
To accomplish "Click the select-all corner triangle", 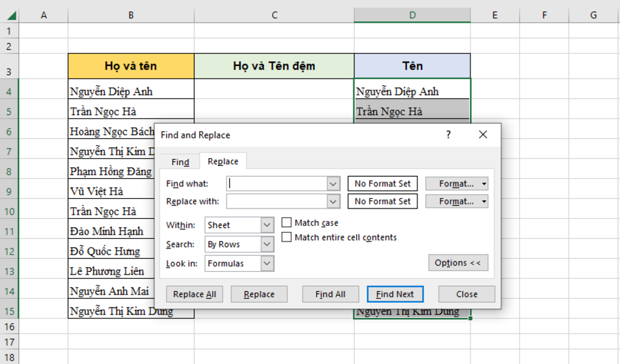I will click(12, 15).
